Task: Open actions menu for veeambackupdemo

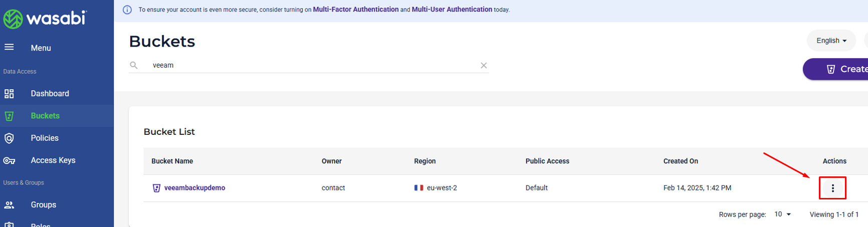Action: (833, 188)
